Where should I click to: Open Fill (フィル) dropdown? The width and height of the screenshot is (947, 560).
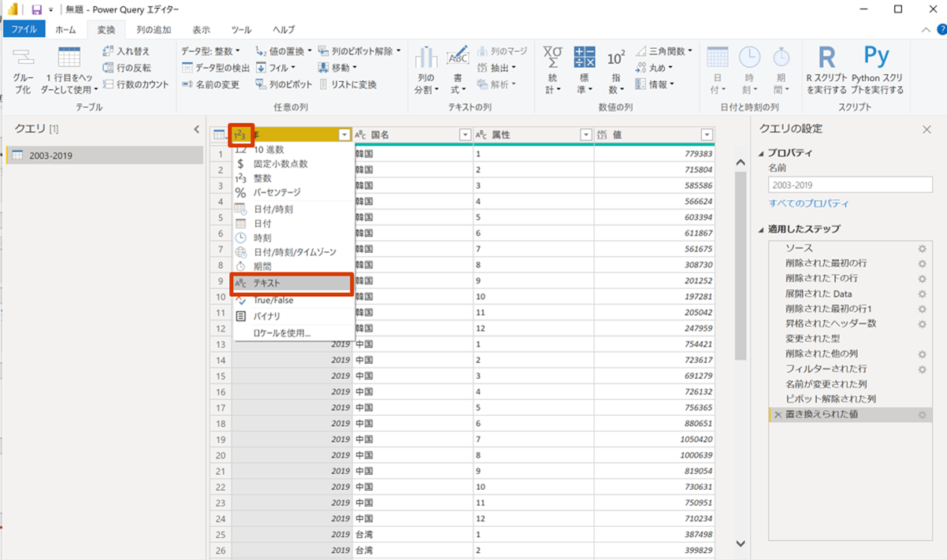pos(276,68)
